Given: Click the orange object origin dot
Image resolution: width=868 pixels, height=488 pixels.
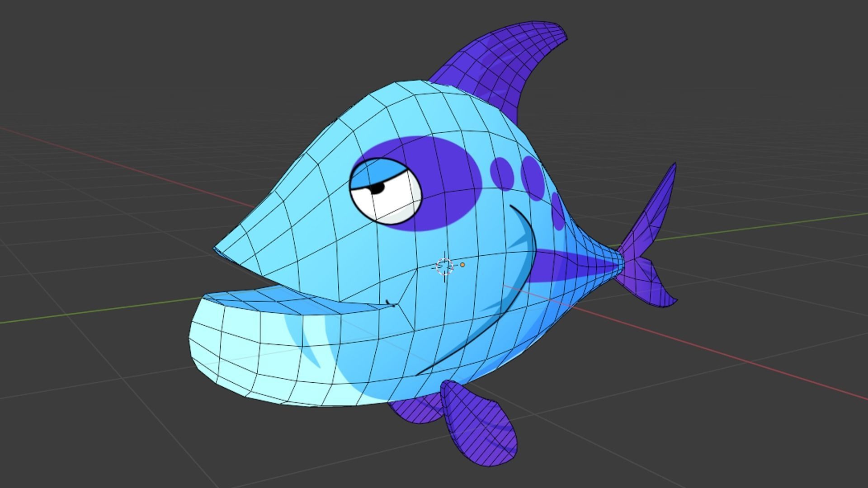Looking at the screenshot, I should click(462, 265).
